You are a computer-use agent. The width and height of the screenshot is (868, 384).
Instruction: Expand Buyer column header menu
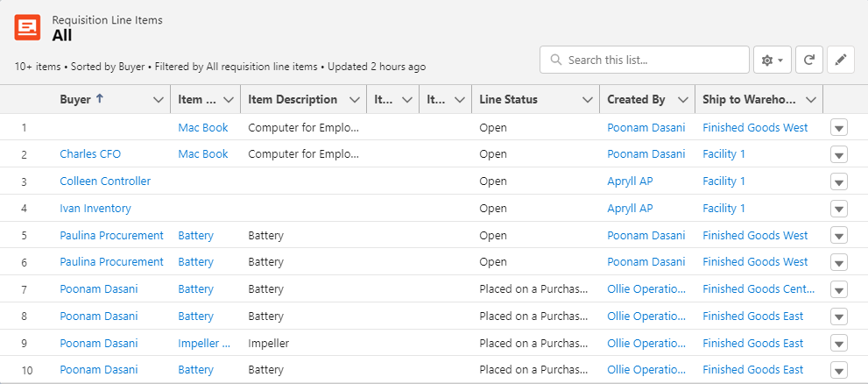(158, 100)
